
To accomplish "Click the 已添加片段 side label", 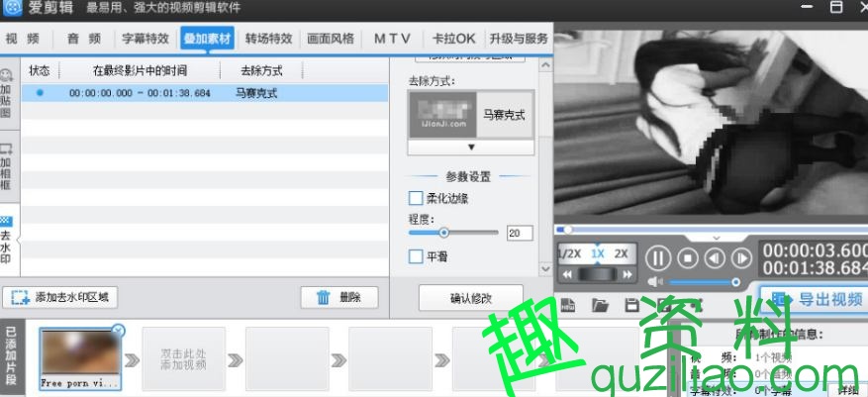I will (x=11, y=357).
